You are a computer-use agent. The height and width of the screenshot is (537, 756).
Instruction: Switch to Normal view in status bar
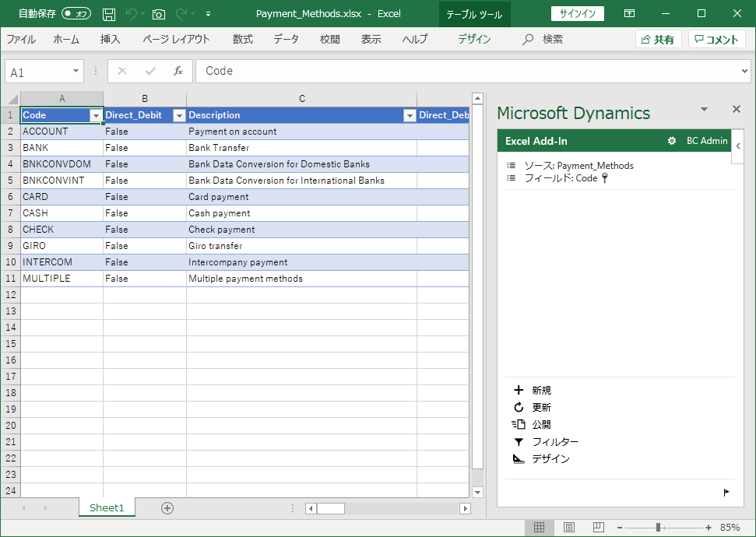(x=539, y=528)
